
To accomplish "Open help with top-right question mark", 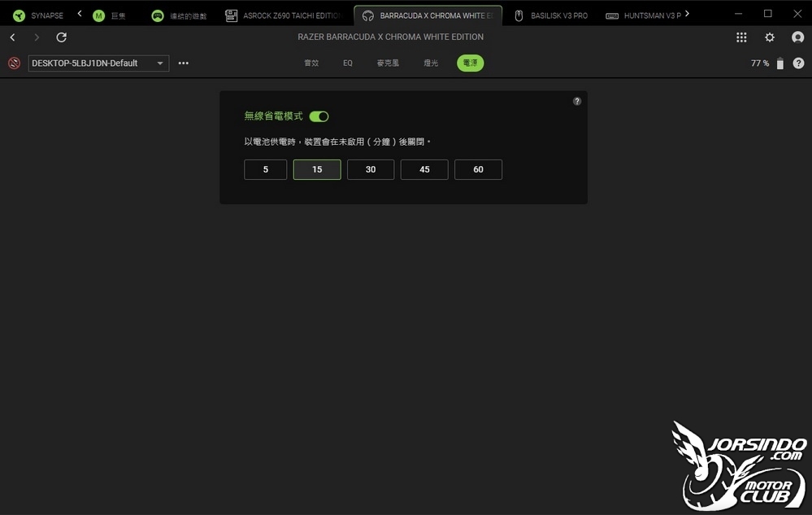I will 798,63.
